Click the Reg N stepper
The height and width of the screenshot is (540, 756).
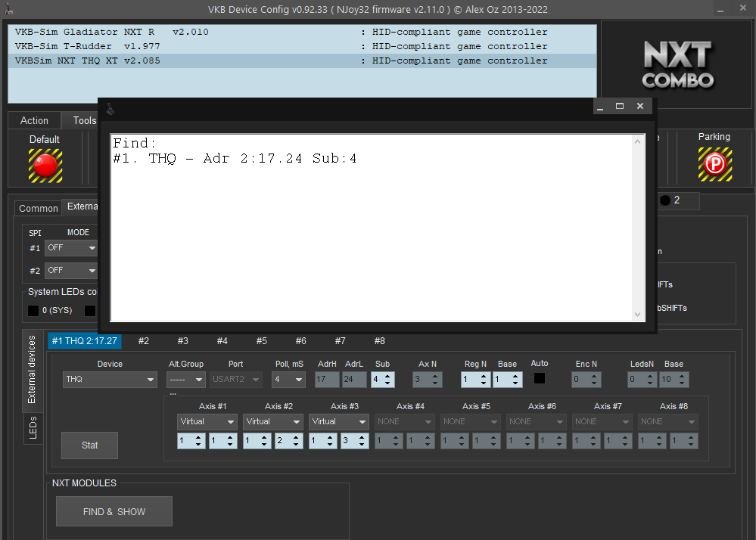[475, 380]
